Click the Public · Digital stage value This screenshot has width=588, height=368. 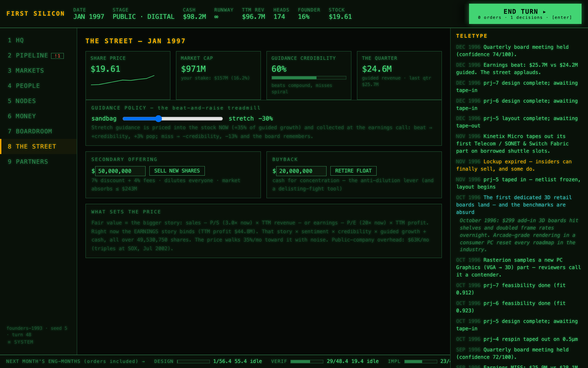click(x=144, y=17)
